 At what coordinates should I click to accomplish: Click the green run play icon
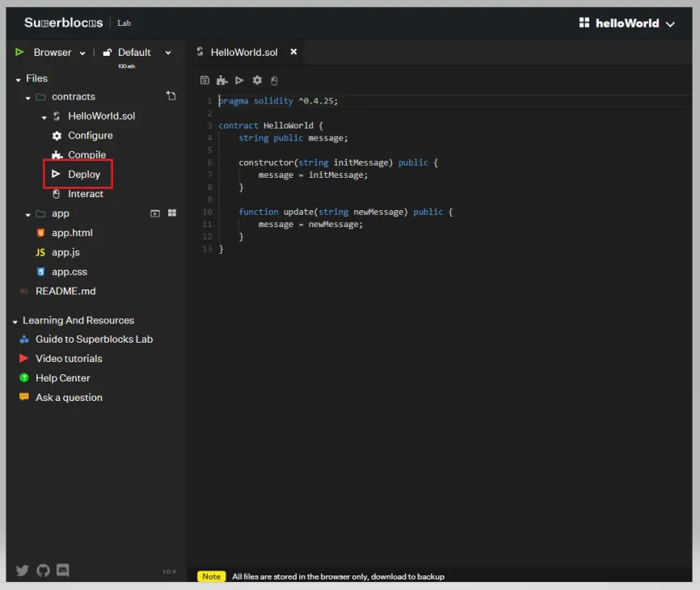pos(19,53)
